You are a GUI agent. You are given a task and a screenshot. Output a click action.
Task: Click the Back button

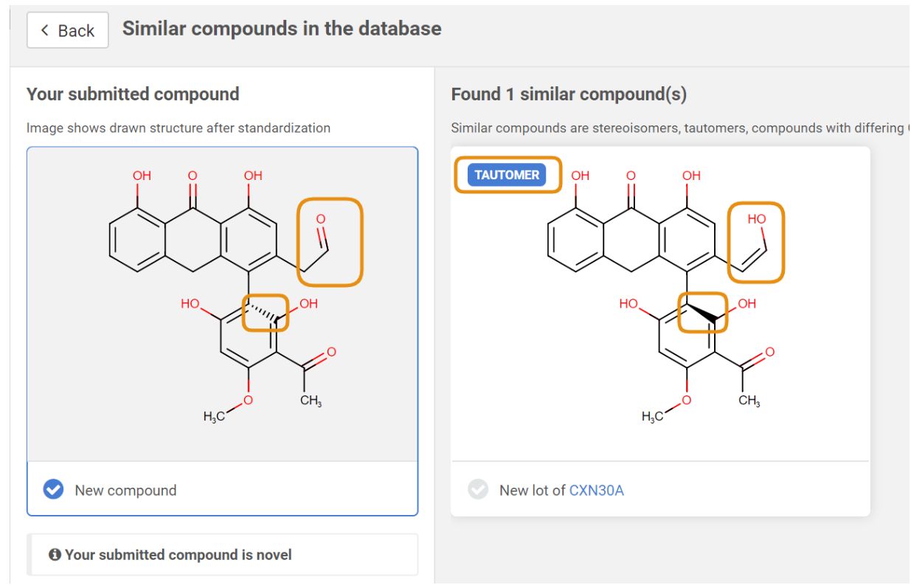point(67,30)
